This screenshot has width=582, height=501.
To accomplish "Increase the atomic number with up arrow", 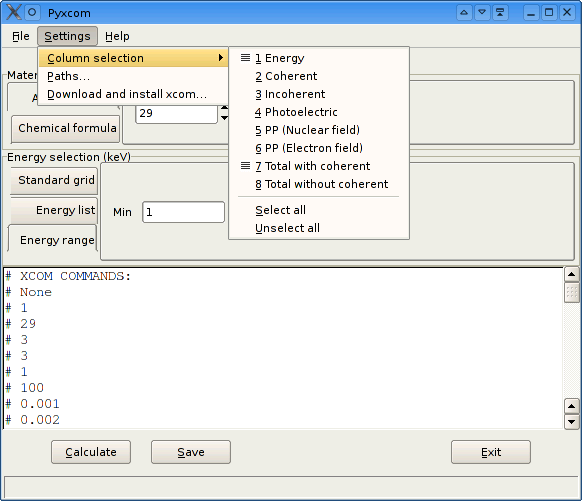I will tap(224, 108).
